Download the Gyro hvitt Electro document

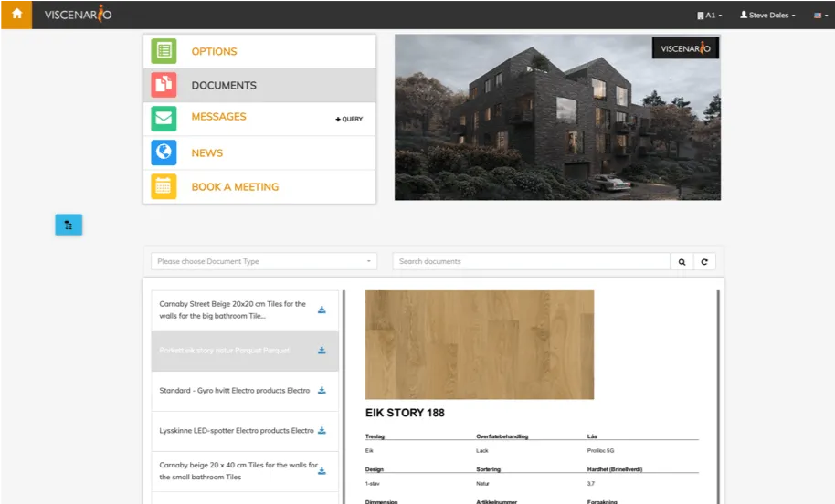click(322, 391)
